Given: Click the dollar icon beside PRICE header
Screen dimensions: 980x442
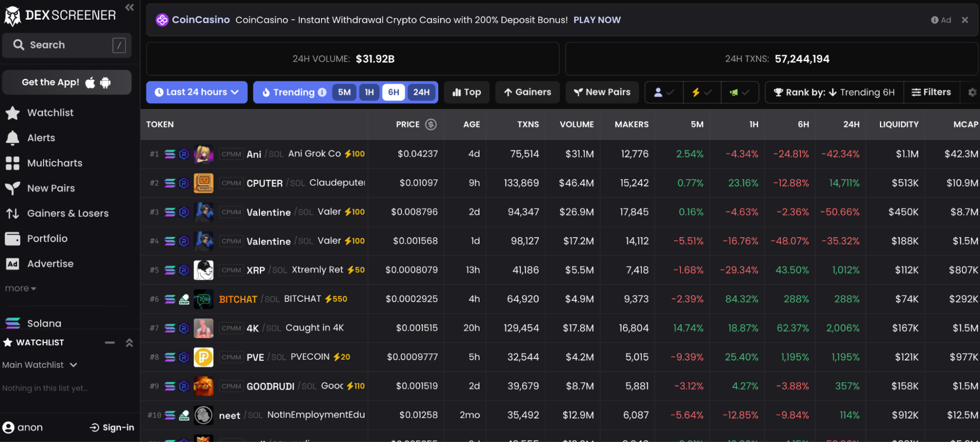Looking at the screenshot, I should pos(431,124).
